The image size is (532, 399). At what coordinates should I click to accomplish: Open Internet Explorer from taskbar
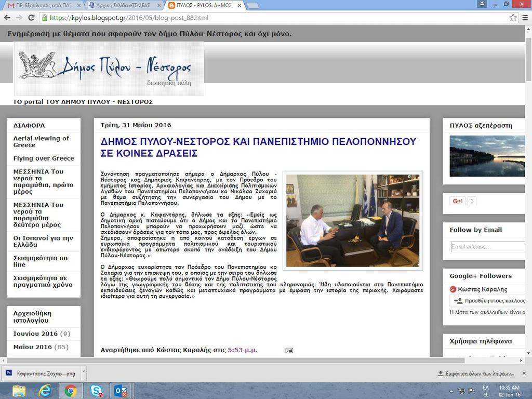45,391
